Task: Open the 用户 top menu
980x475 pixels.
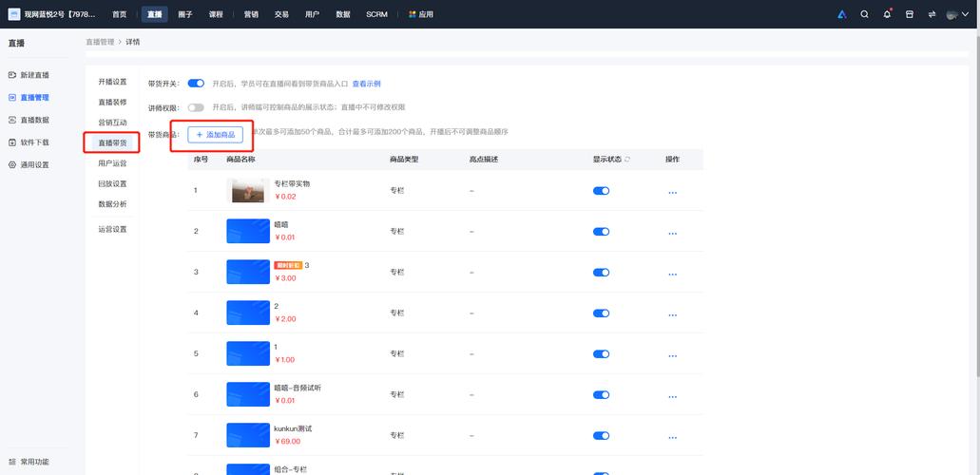Action: (313, 14)
